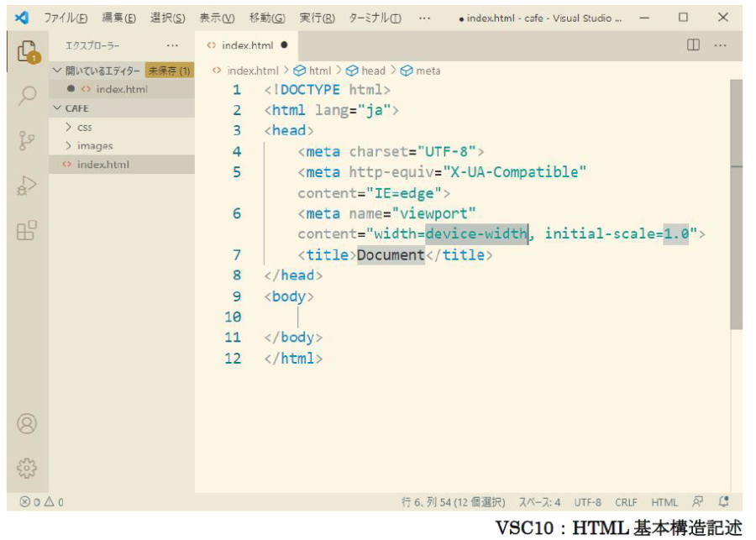Open the overflow menu ellipsis in menu bar
This screenshot has height=540, width=756.
tap(424, 18)
